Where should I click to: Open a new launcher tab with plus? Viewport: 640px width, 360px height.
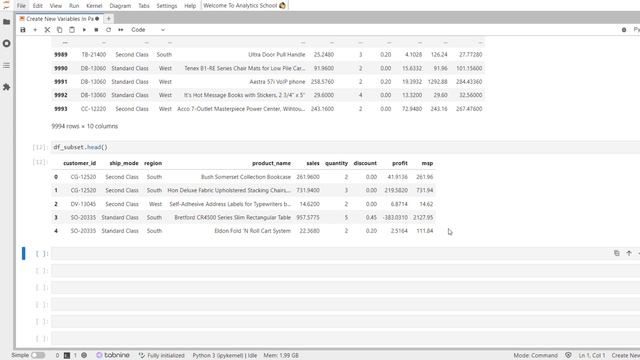pyautogui.click(x=109, y=19)
